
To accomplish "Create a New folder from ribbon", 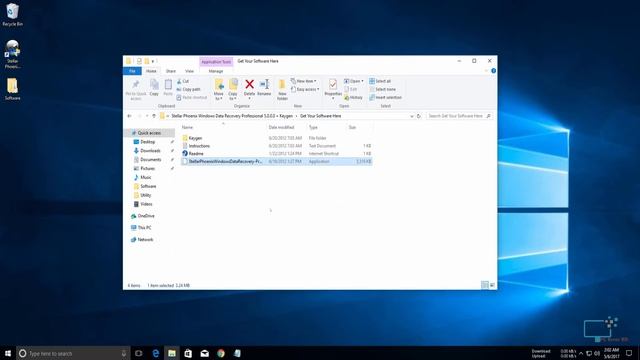I will point(282,89).
